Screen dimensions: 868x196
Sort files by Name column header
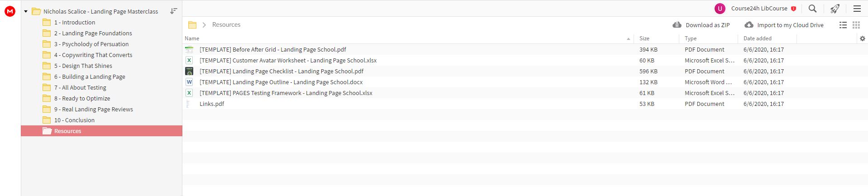tap(192, 38)
